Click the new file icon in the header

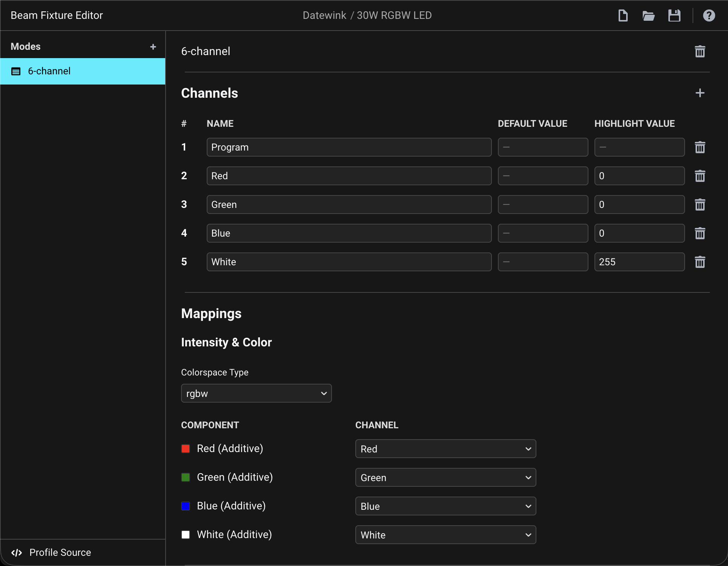(x=623, y=15)
